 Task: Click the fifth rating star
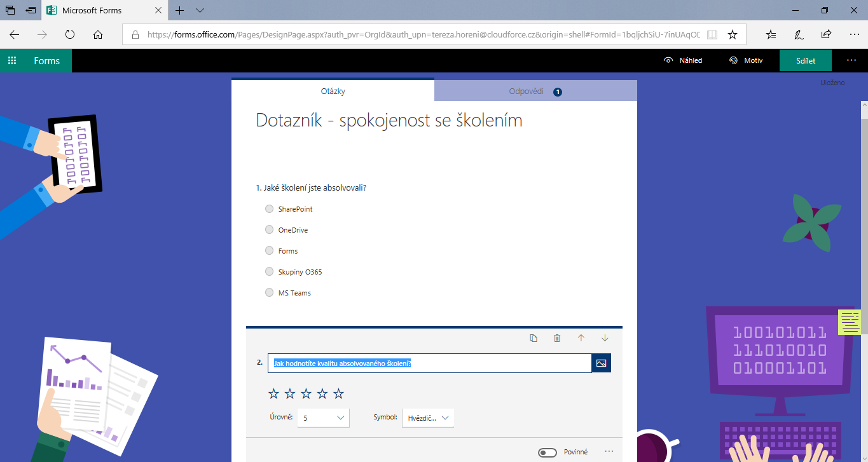pos(338,393)
